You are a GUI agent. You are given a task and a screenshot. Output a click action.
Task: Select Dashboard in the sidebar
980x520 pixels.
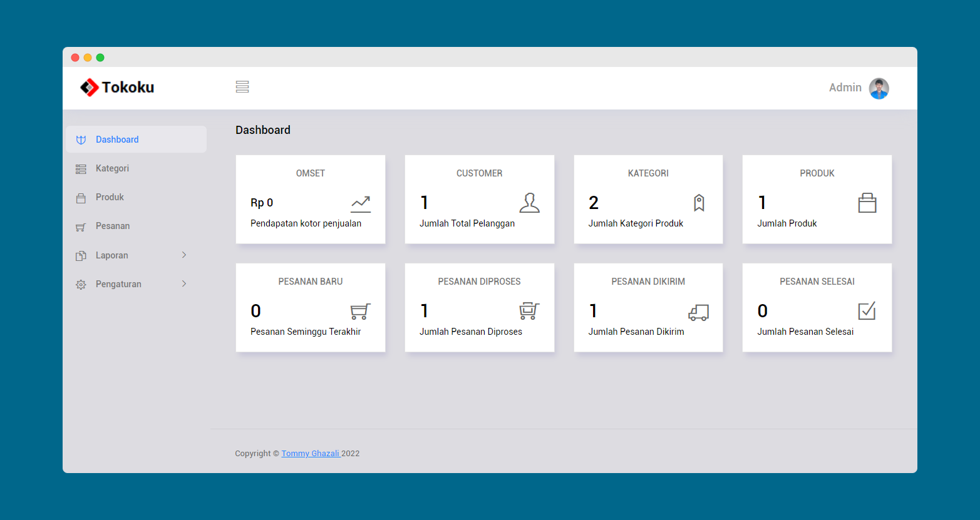pyautogui.click(x=117, y=140)
